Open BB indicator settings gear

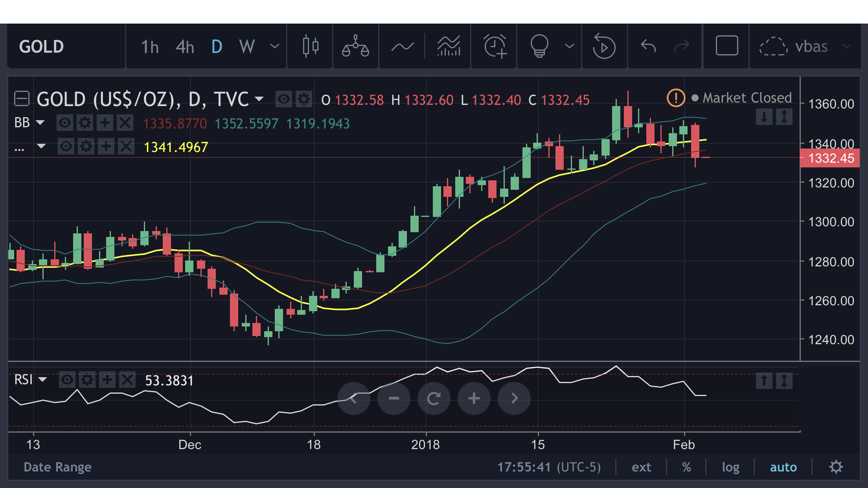click(x=85, y=123)
